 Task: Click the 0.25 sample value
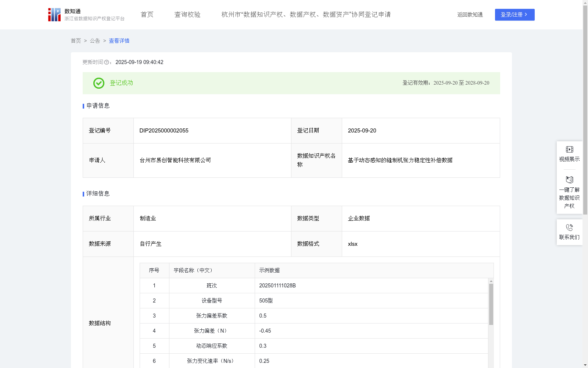(264, 361)
